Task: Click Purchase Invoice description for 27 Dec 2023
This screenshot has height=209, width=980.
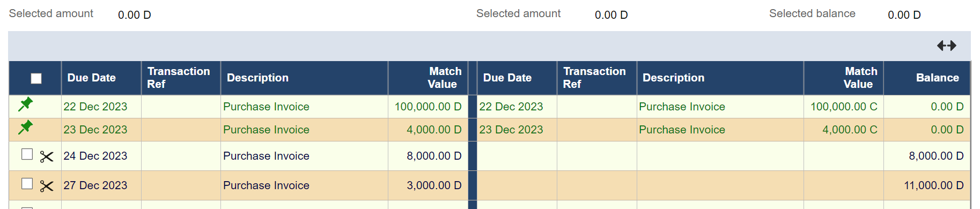Action: (266, 185)
